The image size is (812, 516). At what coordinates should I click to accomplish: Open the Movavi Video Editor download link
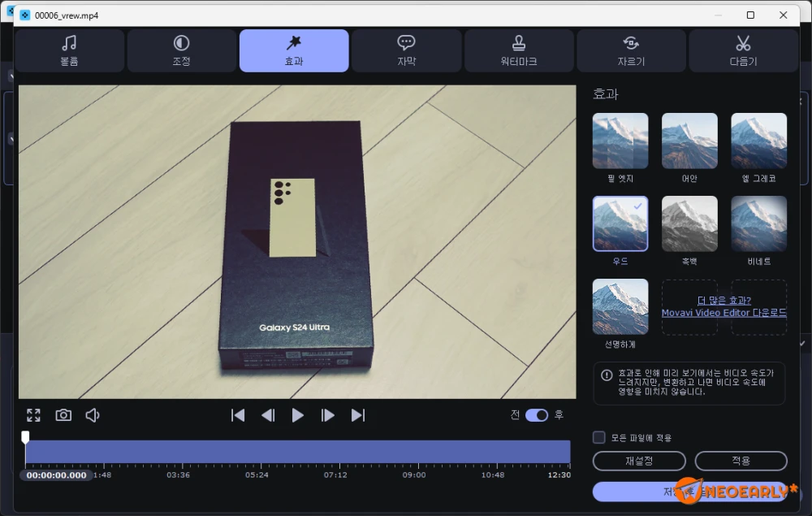tap(724, 306)
